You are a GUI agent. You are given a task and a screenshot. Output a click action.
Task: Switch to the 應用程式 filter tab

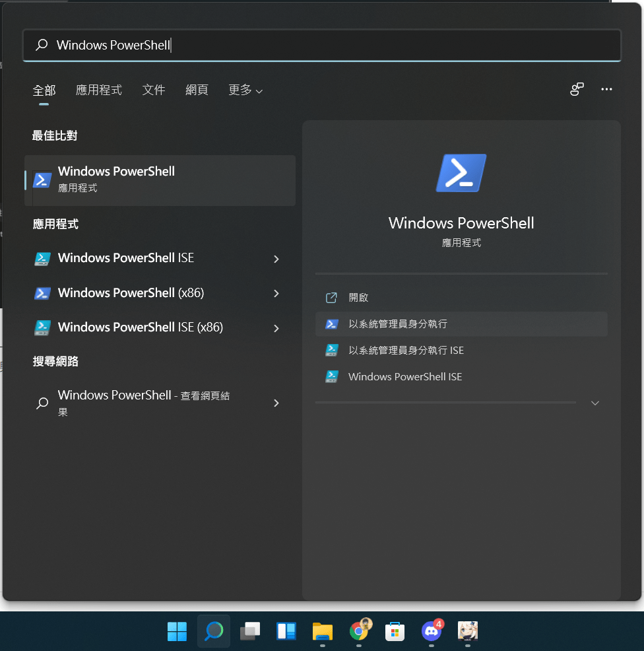pos(99,90)
